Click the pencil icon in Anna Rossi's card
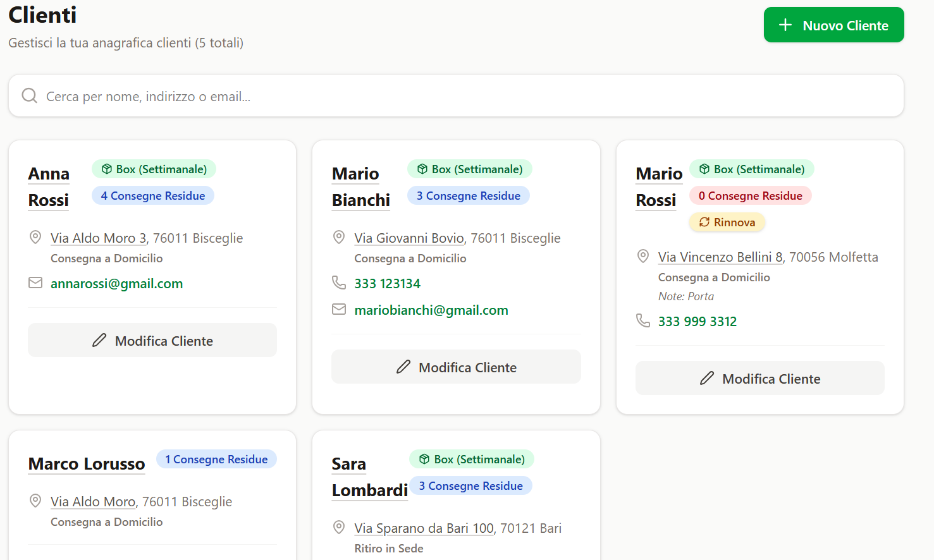Image resolution: width=934 pixels, height=560 pixels. (x=99, y=341)
